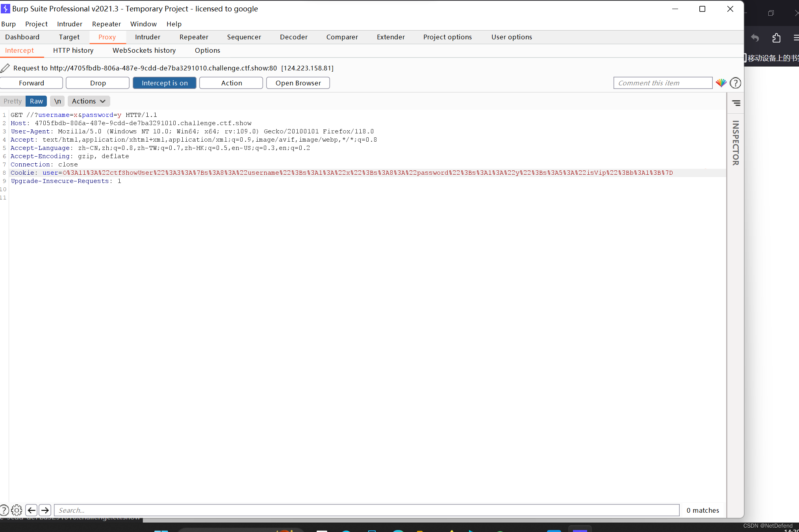Click the Open Browser button
The image size is (799, 532).
click(x=298, y=83)
